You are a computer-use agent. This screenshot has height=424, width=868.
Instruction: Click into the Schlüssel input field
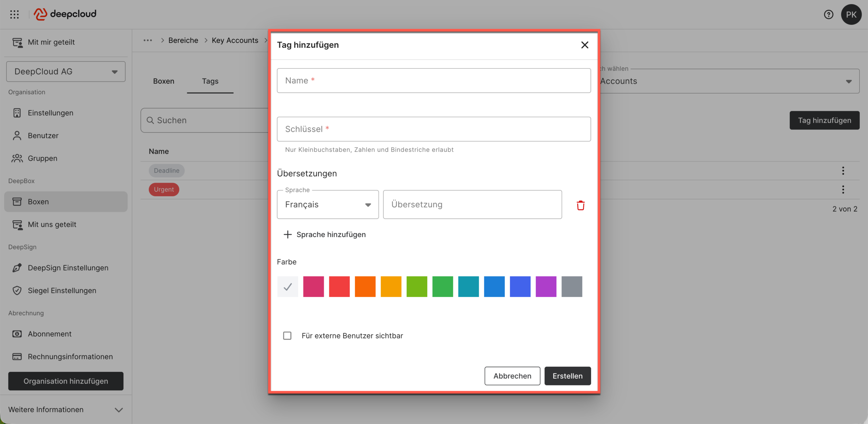(x=434, y=129)
